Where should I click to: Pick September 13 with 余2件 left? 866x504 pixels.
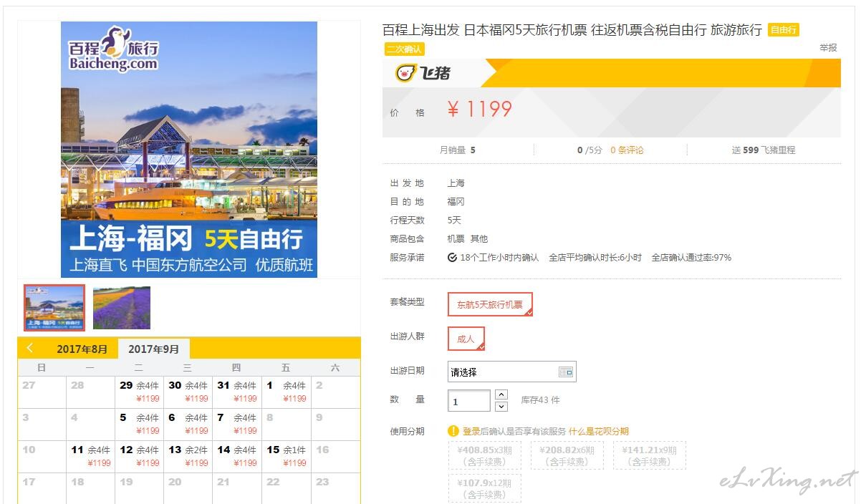pos(188,456)
